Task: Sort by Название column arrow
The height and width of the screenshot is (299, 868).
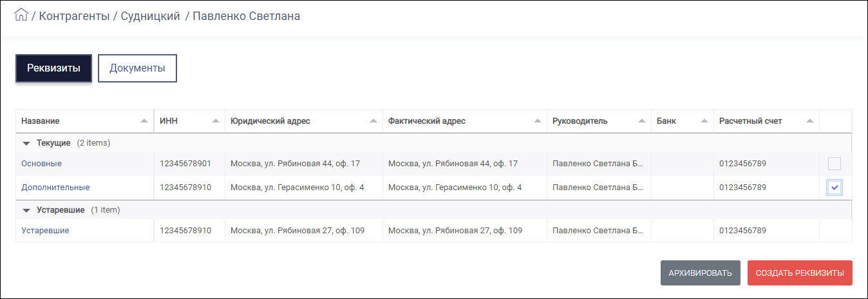Action: tap(144, 121)
